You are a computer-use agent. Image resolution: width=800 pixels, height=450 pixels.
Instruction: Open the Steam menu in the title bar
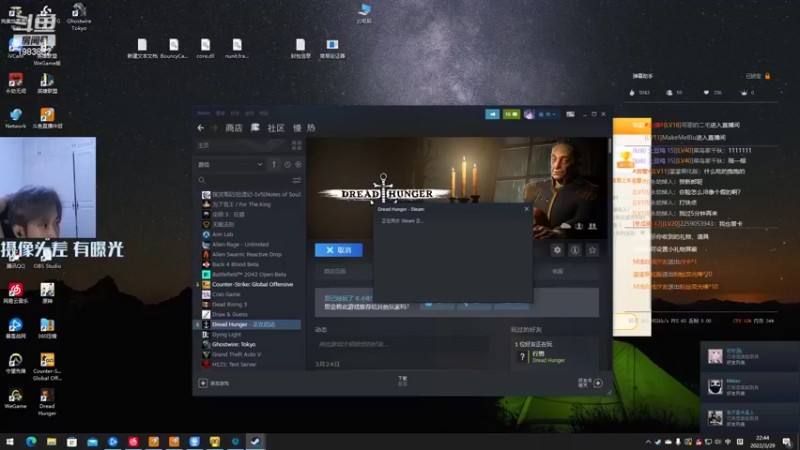pyautogui.click(x=204, y=113)
